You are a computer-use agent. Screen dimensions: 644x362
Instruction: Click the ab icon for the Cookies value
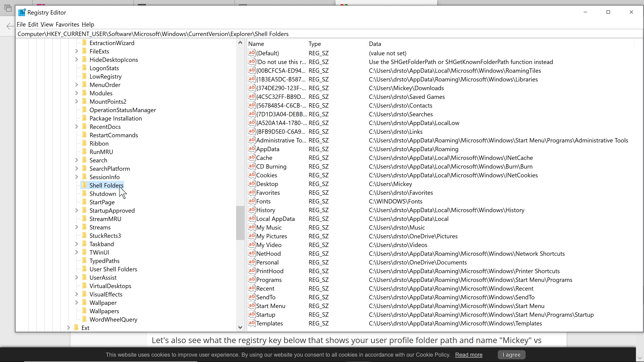(252, 175)
